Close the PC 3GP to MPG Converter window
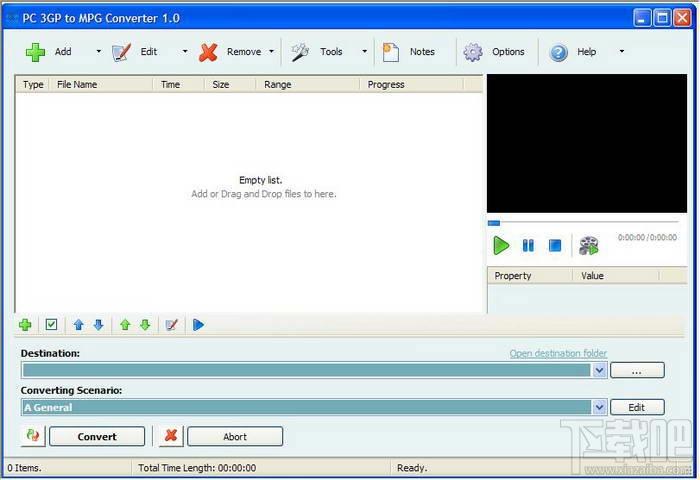Viewport: 700px width, 480px height. (x=683, y=18)
